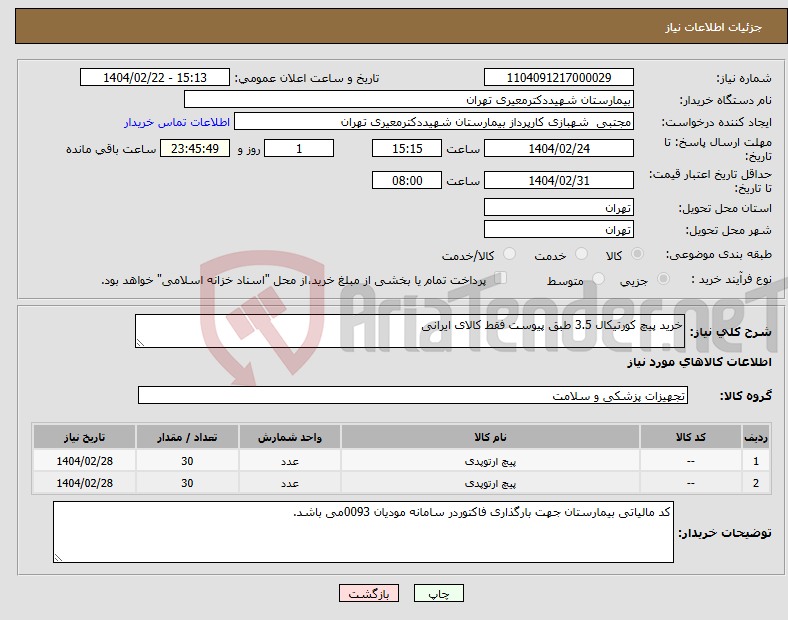This screenshot has height=620, width=788.
Task: Select the کالا radio button
Action: tap(637, 254)
